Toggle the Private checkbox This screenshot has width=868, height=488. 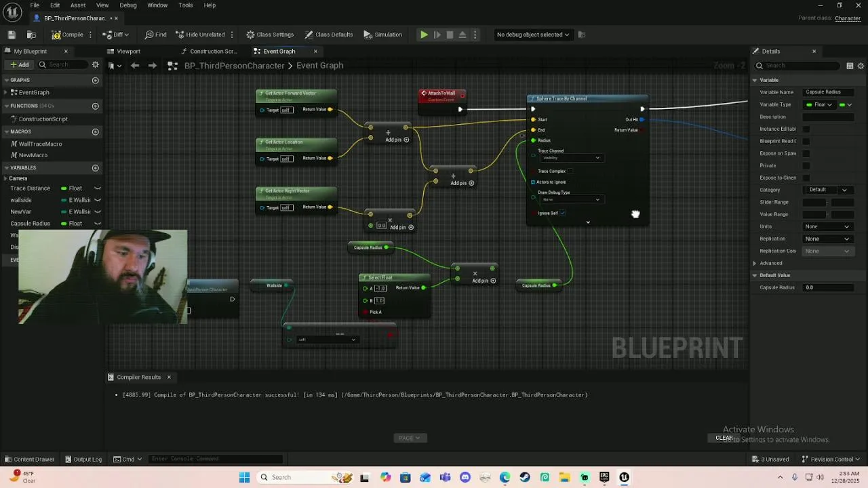(806, 165)
